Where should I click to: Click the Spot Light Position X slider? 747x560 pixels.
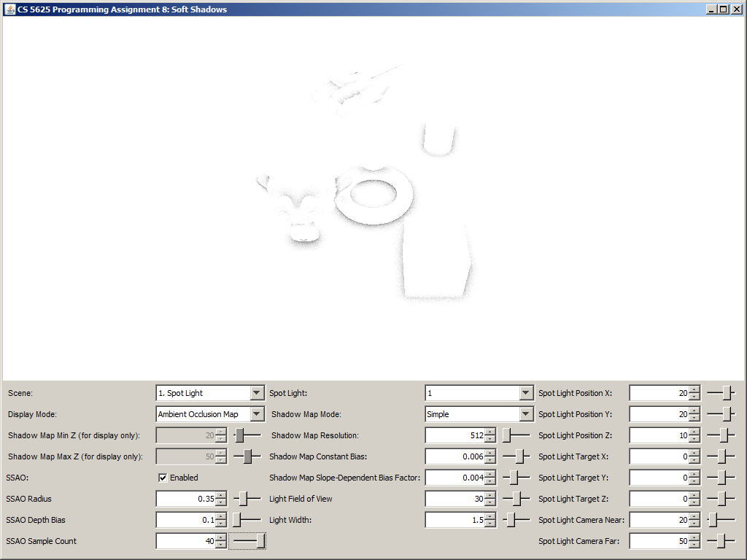[721, 393]
